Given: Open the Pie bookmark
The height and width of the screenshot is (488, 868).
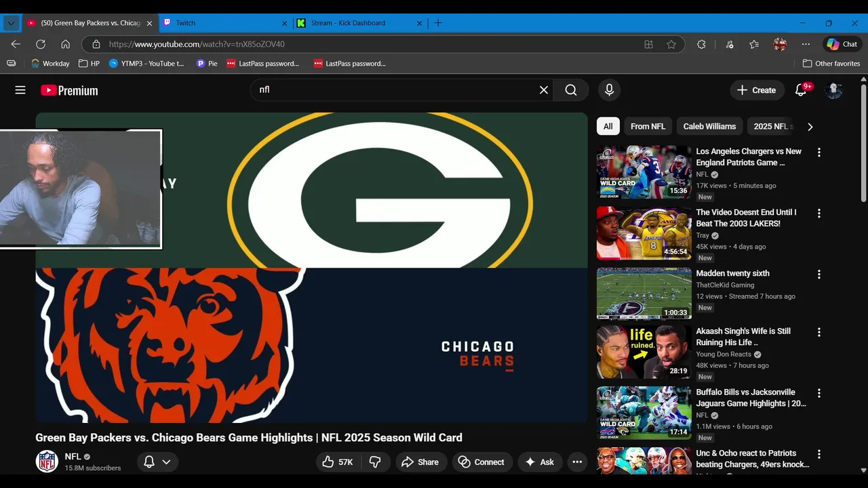Looking at the screenshot, I should (207, 64).
